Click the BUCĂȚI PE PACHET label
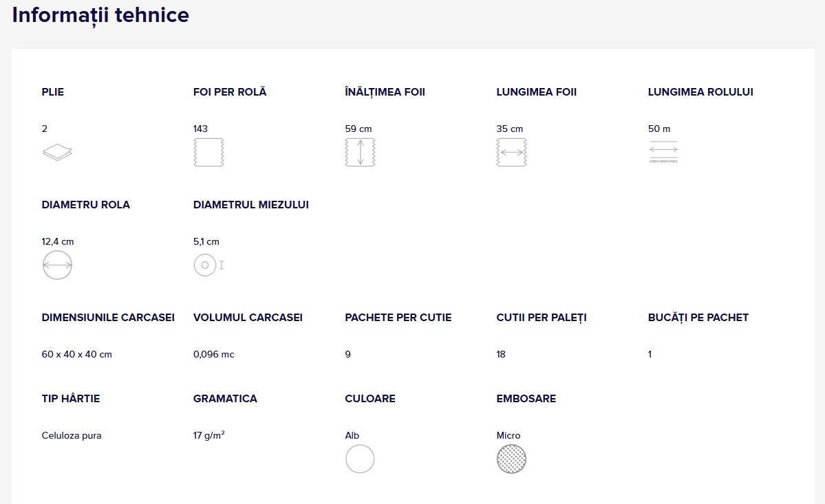Viewport: 825px width, 504px height. [x=698, y=318]
